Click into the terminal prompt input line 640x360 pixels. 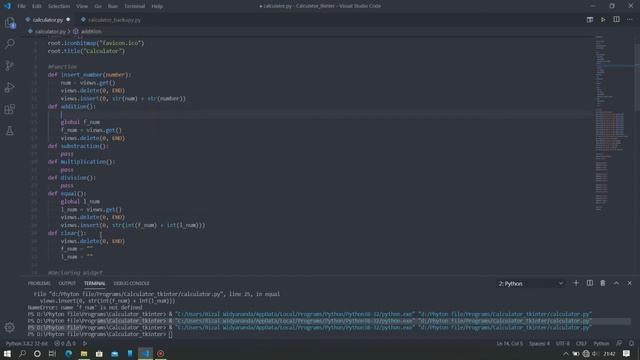pyautogui.click(x=171, y=334)
